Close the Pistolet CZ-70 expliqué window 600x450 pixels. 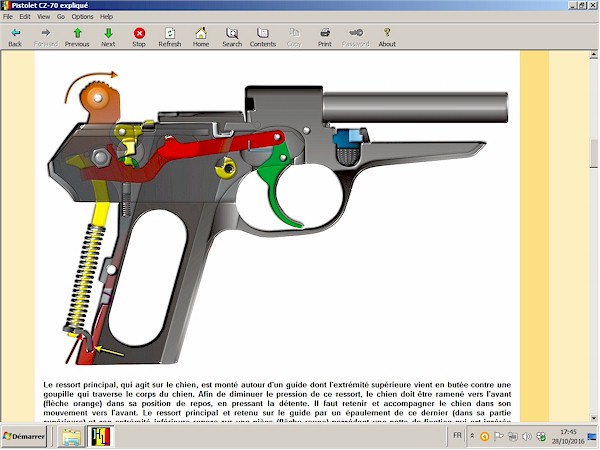tap(592, 5)
